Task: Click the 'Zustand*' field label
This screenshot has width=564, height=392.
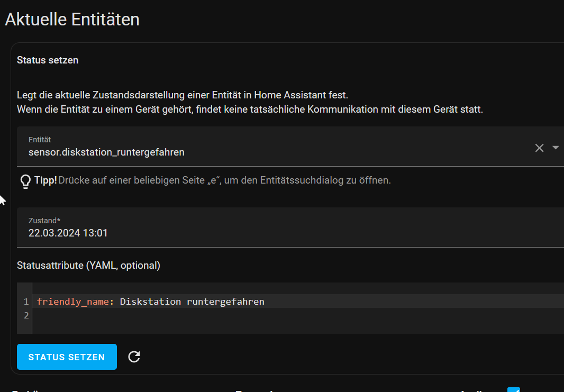Action: (44, 220)
